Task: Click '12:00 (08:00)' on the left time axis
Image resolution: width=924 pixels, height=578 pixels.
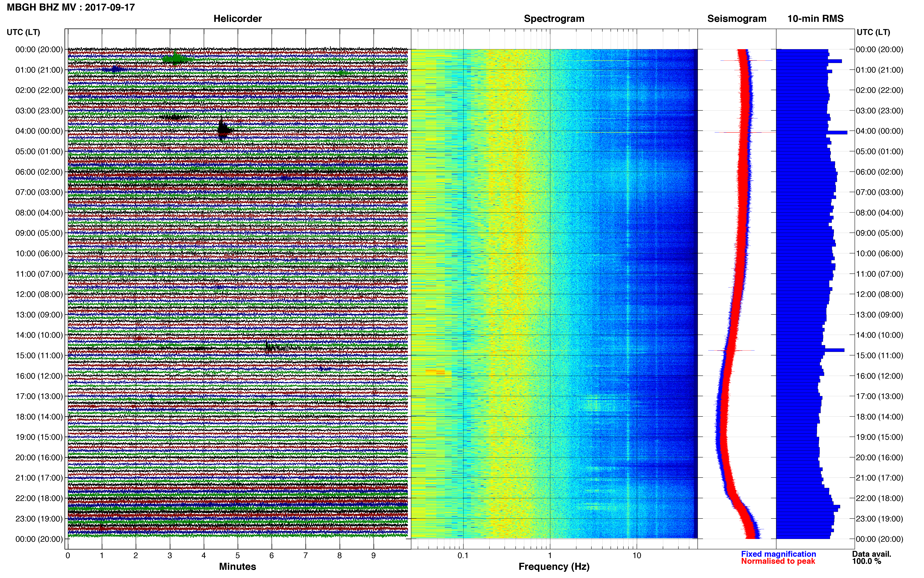Action: pyautogui.click(x=39, y=294)
